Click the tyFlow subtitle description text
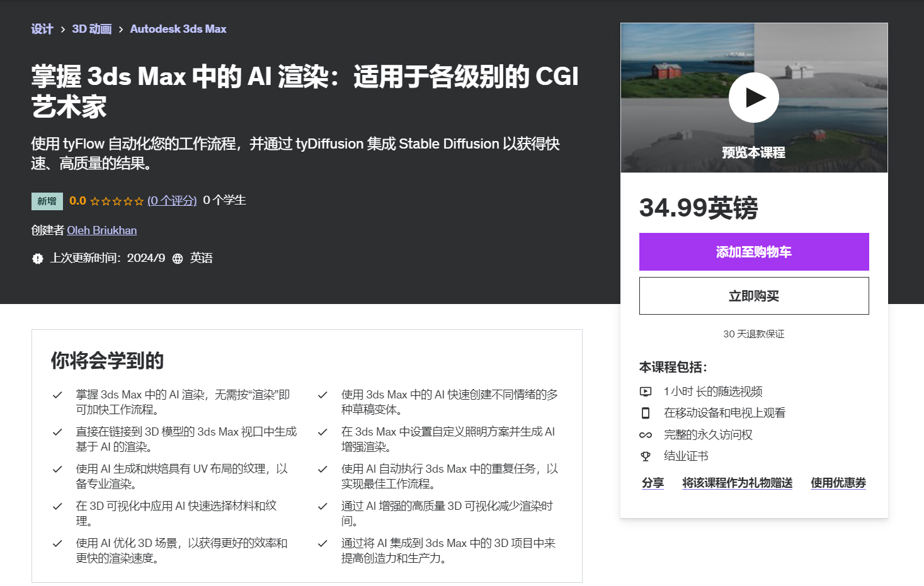This screenshot has width=924, height=586. [295, 154]
